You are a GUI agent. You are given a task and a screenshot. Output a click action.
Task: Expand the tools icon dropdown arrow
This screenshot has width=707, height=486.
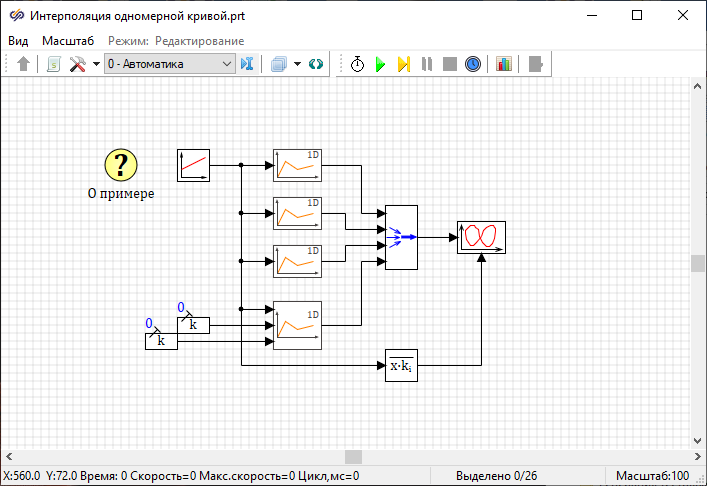point(96,64)
